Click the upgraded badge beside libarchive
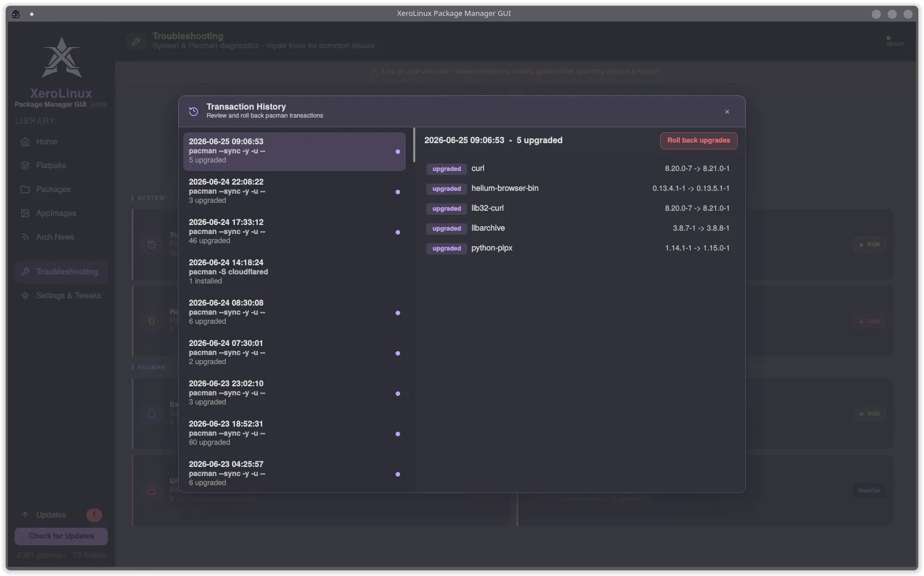This screenshot has width=924, height=576. tap(447, 229)
